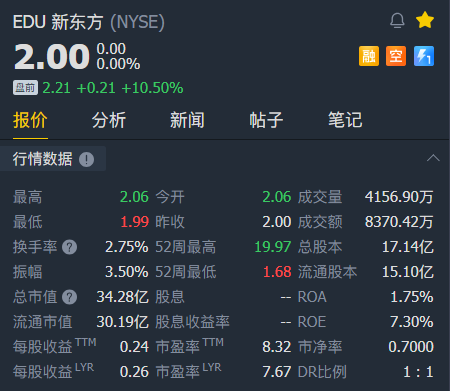
Task: Go to the 帖子 tab
Action: (266, 120)
